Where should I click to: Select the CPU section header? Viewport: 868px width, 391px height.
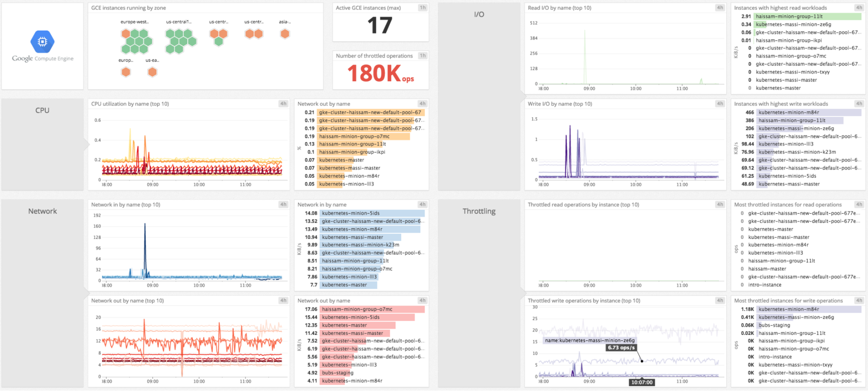click(42, 110)
